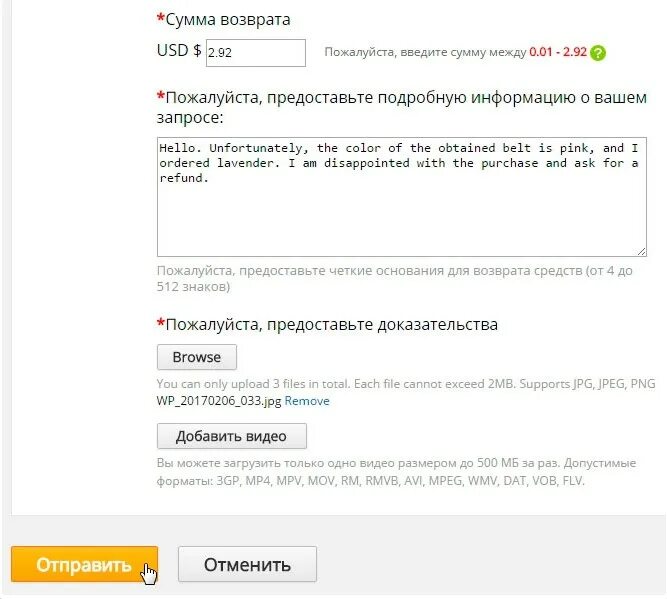This screenshot has height=599, width=667.
Task: Submit the form with Отправить
Action: click(x=84, y=564)
